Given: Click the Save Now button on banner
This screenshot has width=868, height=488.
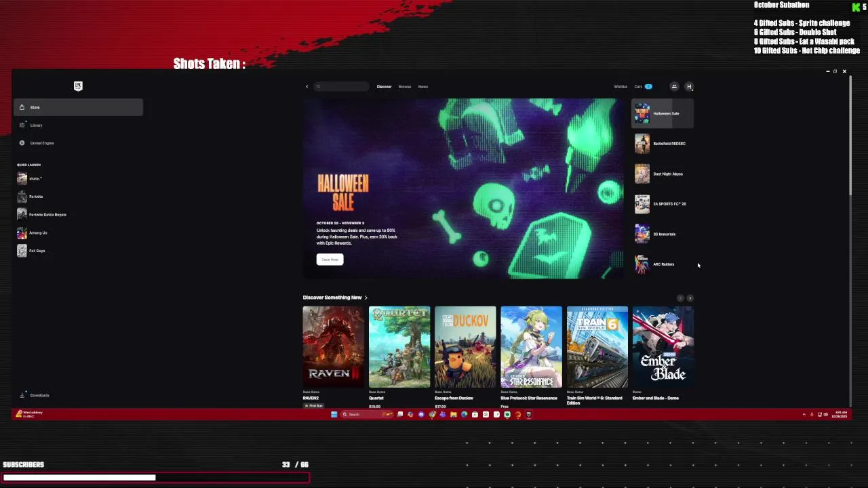Looking at the screenshot, I should [x=330, y=260].
